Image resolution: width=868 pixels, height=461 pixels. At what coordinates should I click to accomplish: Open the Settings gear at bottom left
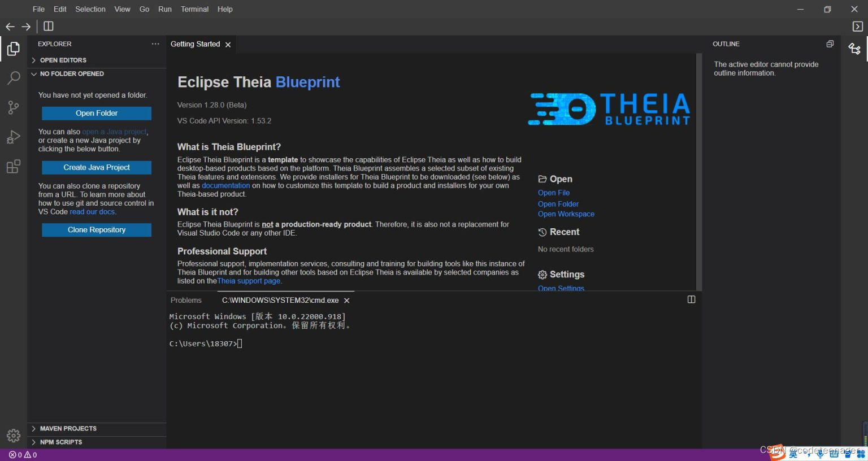tap(13, 435)
